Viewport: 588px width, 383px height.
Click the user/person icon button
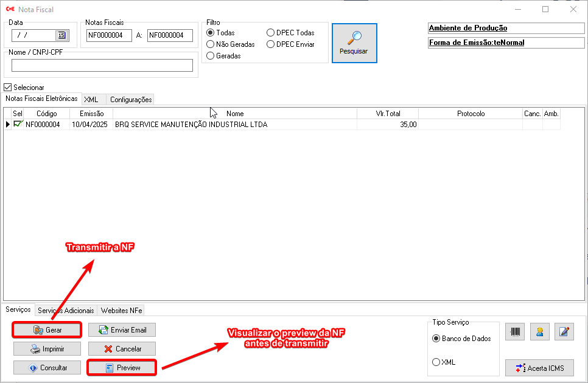pos(539,332)
